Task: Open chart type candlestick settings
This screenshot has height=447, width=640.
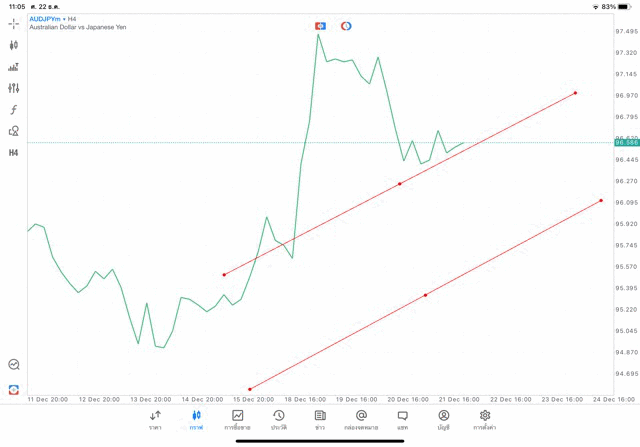Action: pyautogui.click(x=14, y=45)
